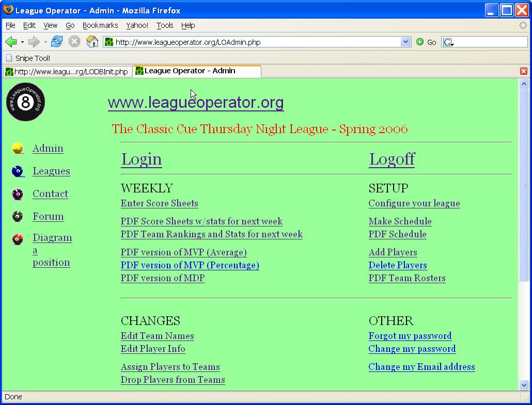Close the current tab with red X
This screenshot has height=405, width=532.
[524, 71]
